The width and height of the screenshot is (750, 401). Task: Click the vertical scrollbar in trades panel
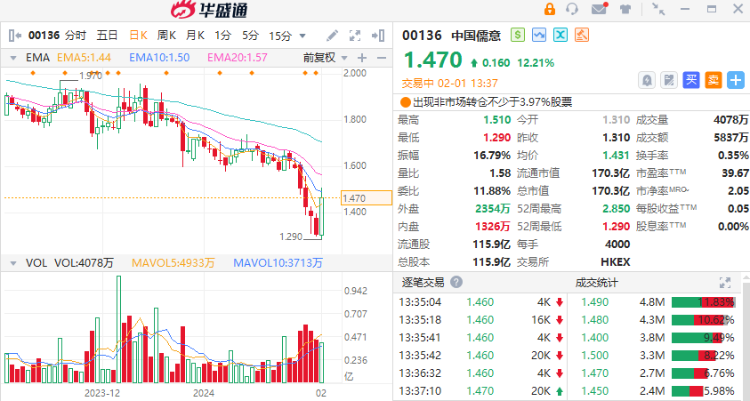pyautogui.click(x=746, y=337)
